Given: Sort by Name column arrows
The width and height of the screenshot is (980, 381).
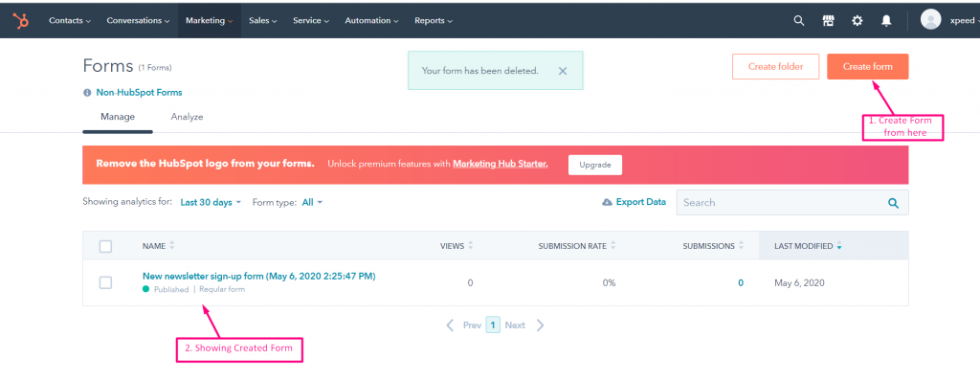Looking at the screenshot, I should point(172,246).
